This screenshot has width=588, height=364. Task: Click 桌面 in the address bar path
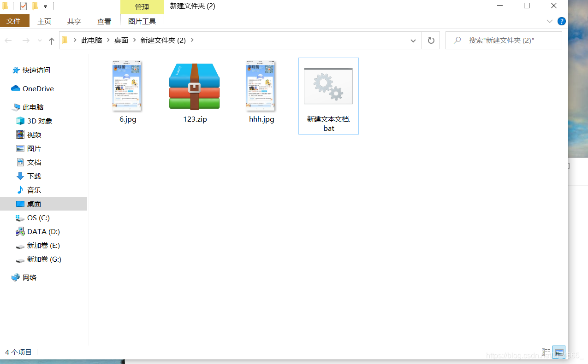coord(121,40)
